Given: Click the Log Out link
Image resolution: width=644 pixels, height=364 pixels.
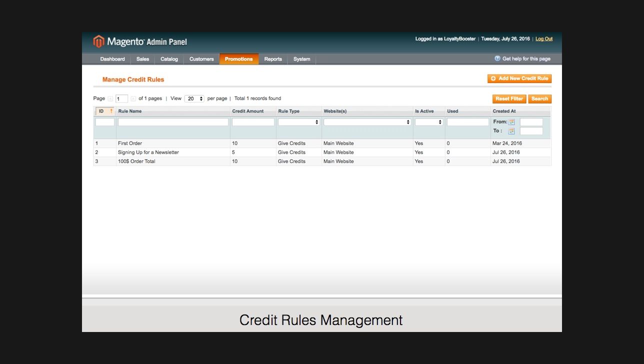Looking at the screenshot, I should coord(544,39).
